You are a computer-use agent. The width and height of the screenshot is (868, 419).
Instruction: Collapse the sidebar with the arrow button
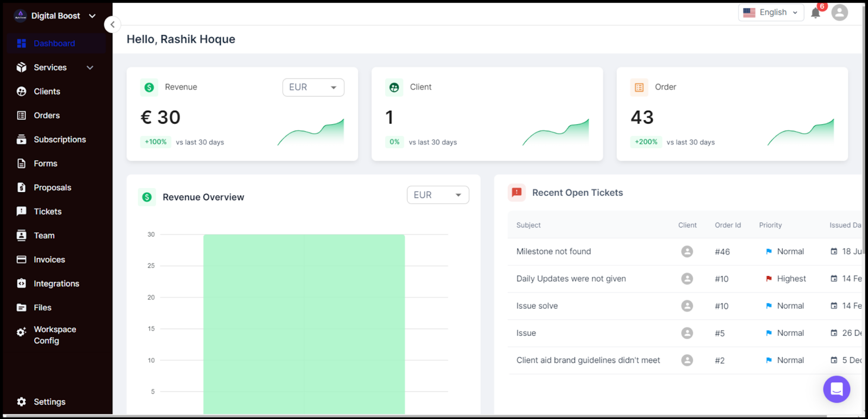[112, 24]
